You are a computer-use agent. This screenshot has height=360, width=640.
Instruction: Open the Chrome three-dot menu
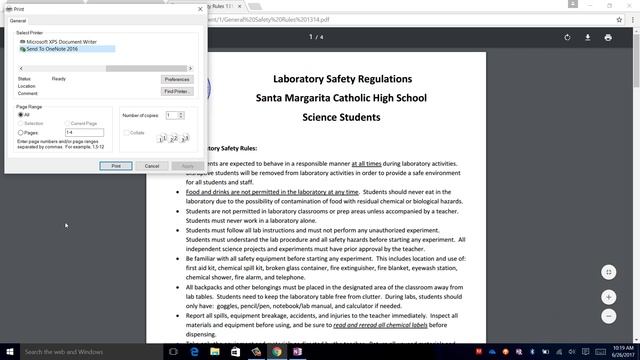coord(633,20)
